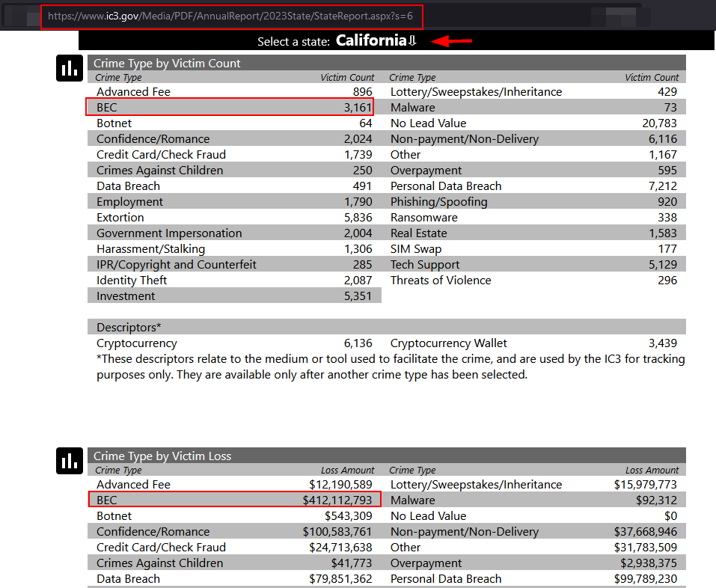Click the Cryptocurrency Wallet descriptor entry
The image size is (716, 588).
[x=448, y=343]
